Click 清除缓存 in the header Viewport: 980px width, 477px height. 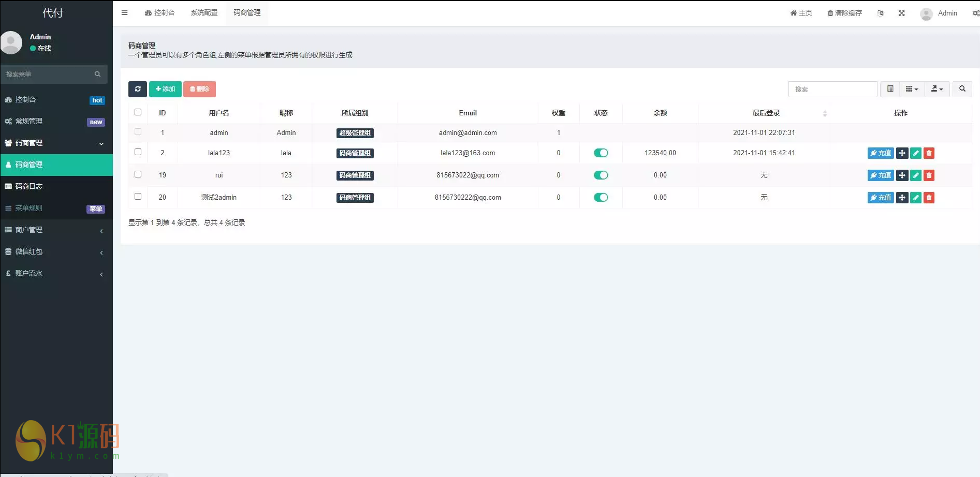click(x=844, y=13)
